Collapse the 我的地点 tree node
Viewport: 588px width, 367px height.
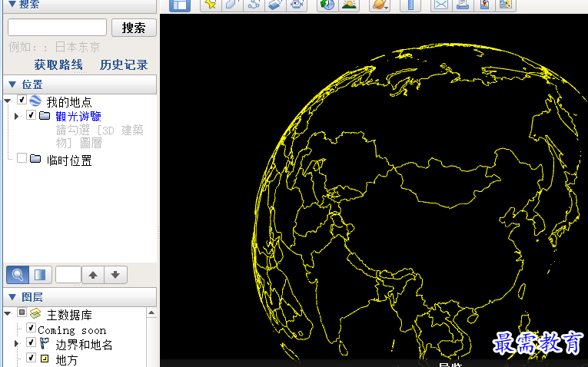click(x=8, y=101)
